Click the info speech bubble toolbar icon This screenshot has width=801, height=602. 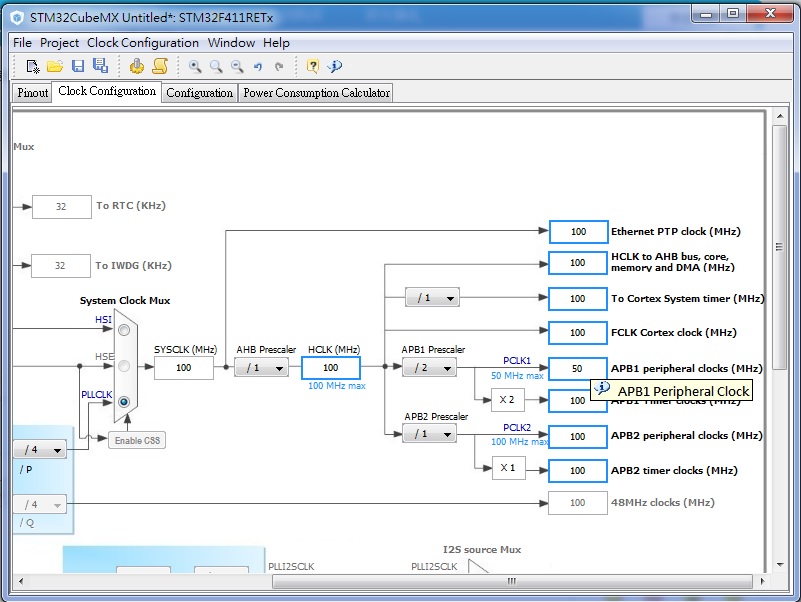point(335,66)
